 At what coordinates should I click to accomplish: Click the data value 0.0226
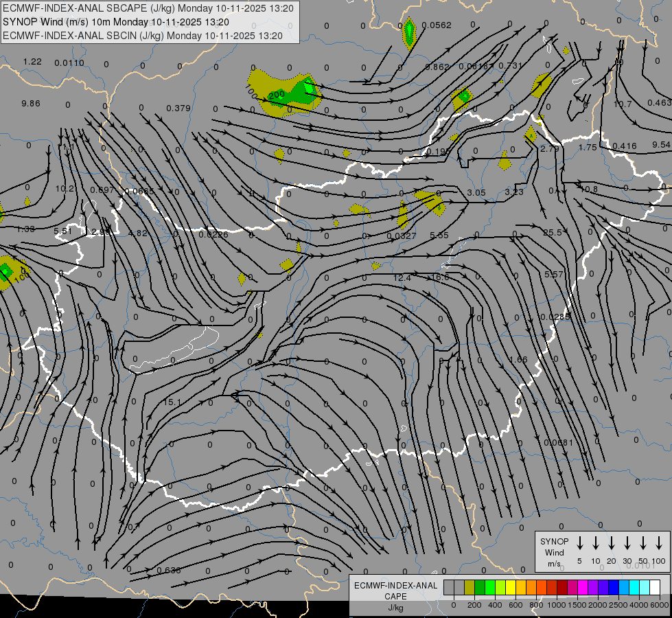tap(213, 234)
